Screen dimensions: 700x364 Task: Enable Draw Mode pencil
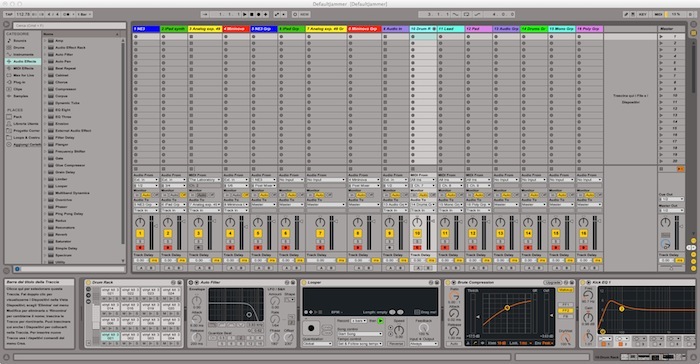[626, 14]
